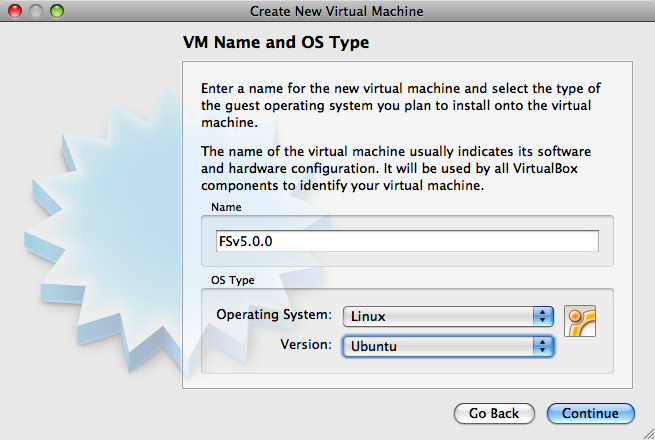Minimize the wizard with the yellow button

(35, 11)
